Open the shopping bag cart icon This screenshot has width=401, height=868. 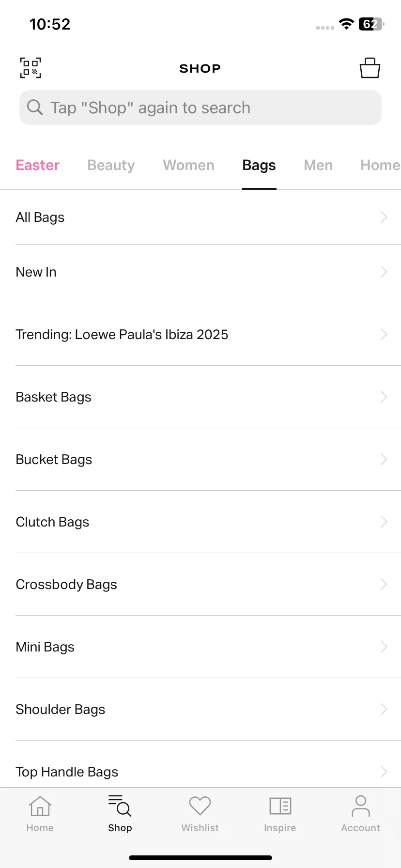tap(370, 68)
